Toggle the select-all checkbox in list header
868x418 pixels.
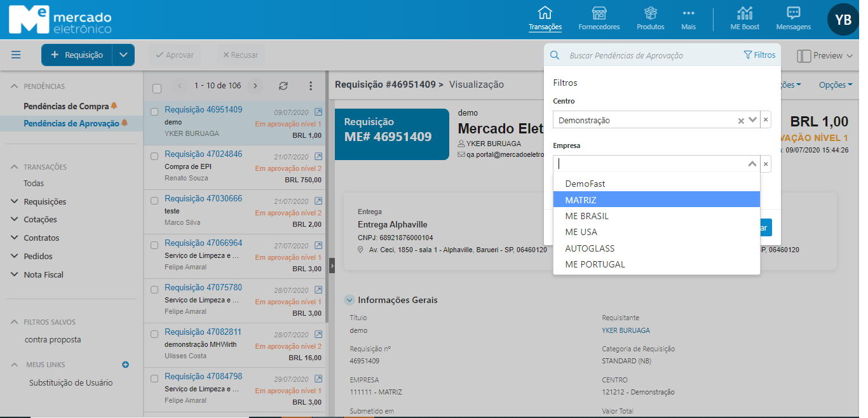tap(157, 88)
